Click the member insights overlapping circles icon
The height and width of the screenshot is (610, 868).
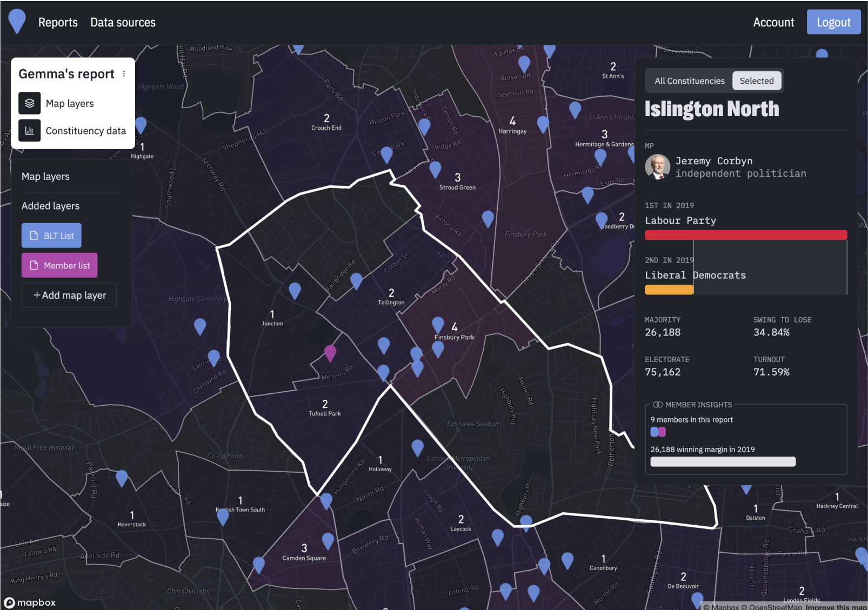click(x=658, y=405)
